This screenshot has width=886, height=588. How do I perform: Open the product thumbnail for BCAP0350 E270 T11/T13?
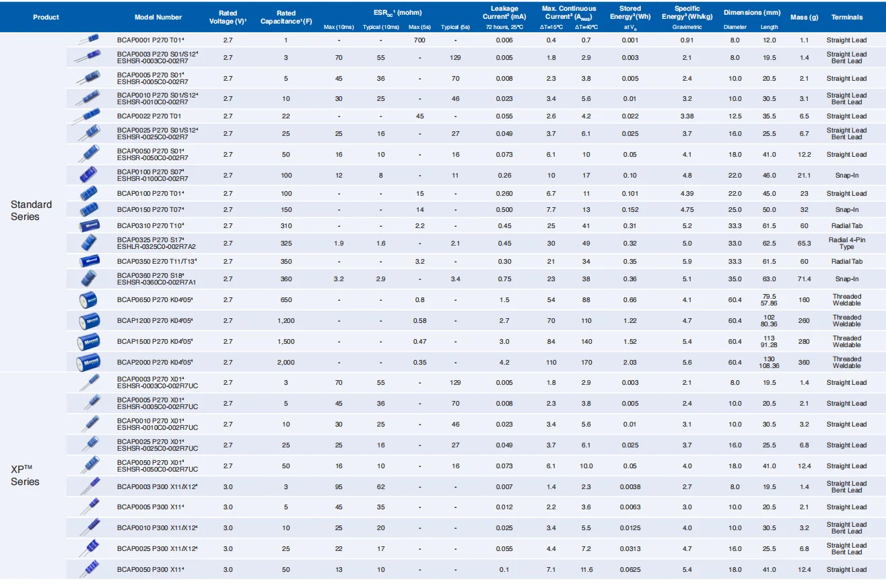[x=90, y=262]
